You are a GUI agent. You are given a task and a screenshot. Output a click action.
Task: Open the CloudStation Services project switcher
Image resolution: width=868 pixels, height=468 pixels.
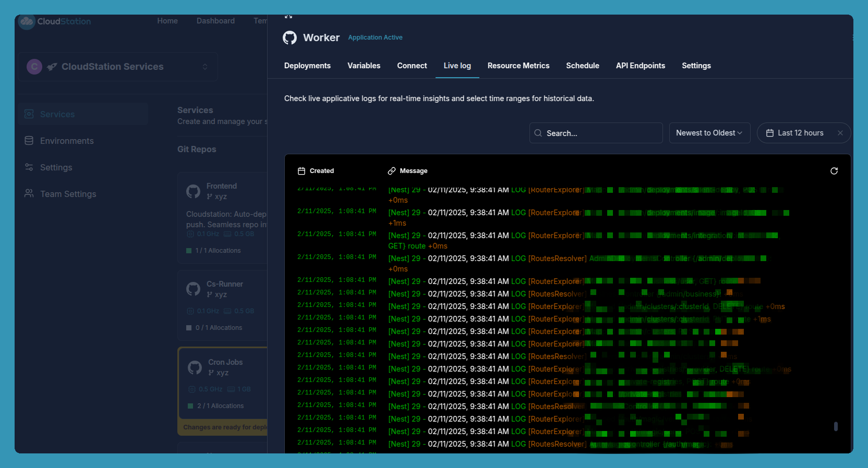tap(118, 67)
